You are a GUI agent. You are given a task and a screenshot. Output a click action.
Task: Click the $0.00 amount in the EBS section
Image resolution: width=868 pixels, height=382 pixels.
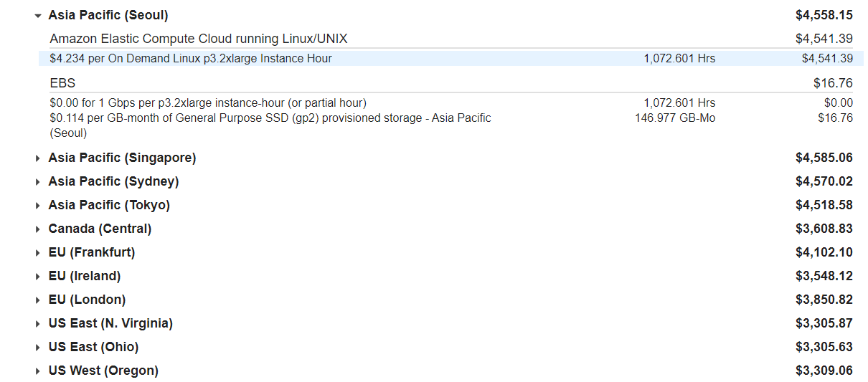point(839,103)
